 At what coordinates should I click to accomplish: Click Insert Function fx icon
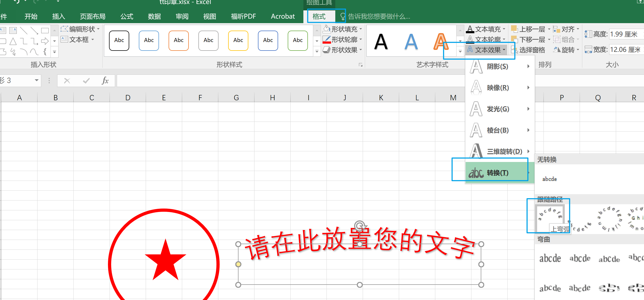point(105,81)
